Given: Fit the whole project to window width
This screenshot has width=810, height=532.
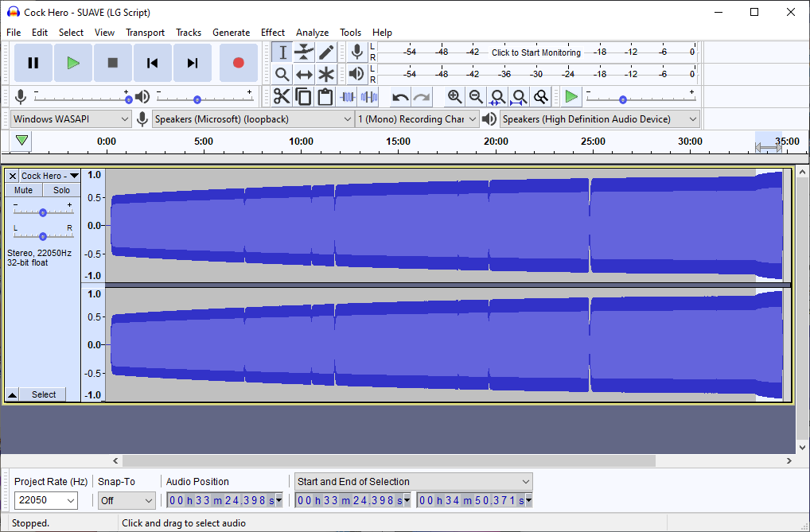Looking at the screenshot, I should (x=519, y=96).
